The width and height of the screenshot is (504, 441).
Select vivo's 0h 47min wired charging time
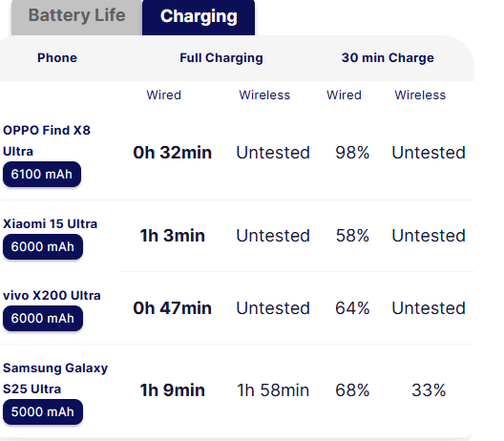click(x=172, y=308)
